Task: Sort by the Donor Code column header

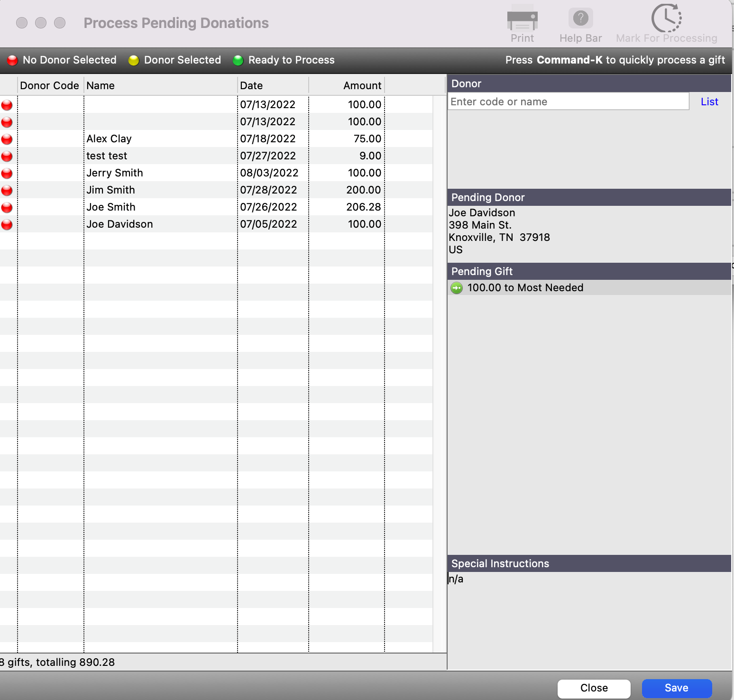Action: [50, 86]
